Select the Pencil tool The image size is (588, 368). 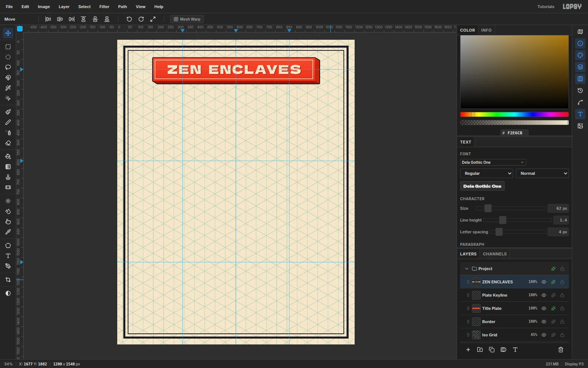(x=8, y=122)
